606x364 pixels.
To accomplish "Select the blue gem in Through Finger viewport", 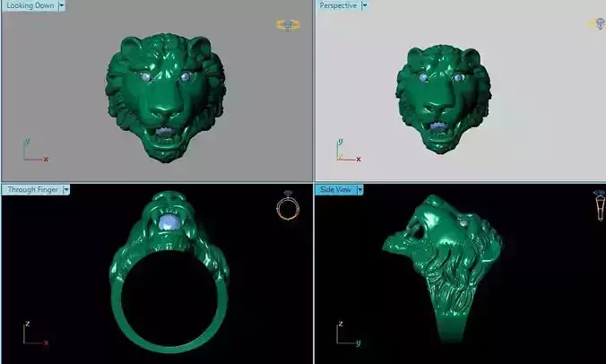I will (x=169, y=223).
